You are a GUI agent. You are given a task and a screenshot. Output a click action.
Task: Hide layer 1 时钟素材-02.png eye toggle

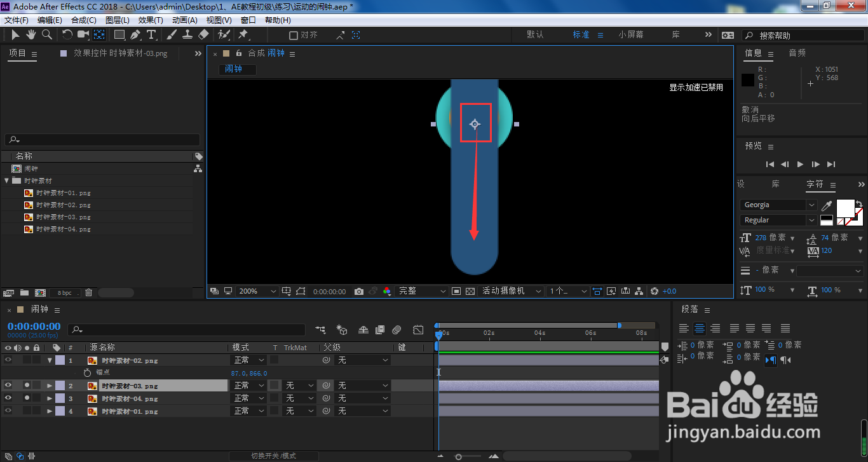click(8, 360)
